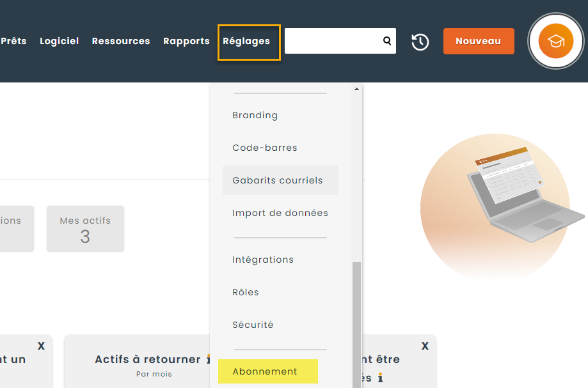Go to Intégrations settings
This screenshot has width=588, height=388.
[263, 260]
